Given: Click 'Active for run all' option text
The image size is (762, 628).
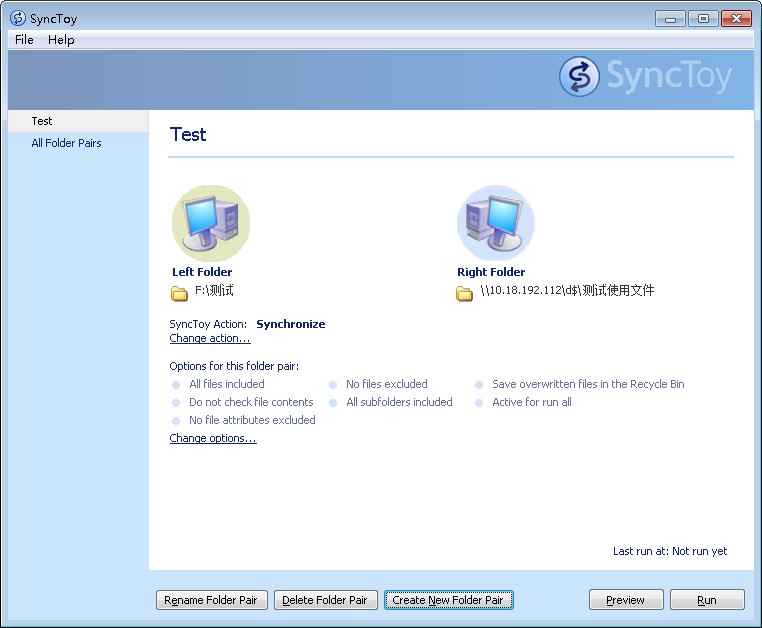Looking at the screenshot, I should [x=532, y=402].
